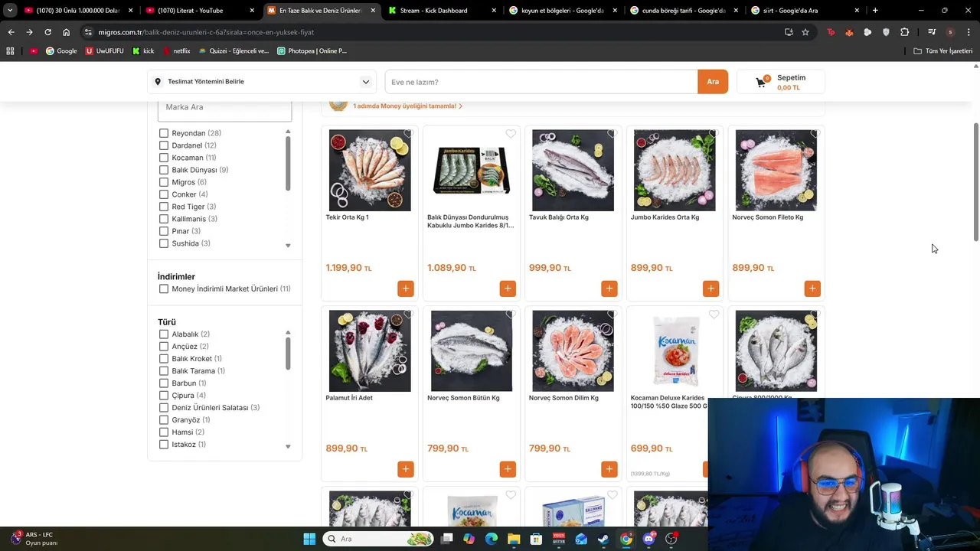
Task: Switch to the 30 Ünlü 1.000.000 Dolar tab
Action: pyautogui.click(x=79, y=11)
